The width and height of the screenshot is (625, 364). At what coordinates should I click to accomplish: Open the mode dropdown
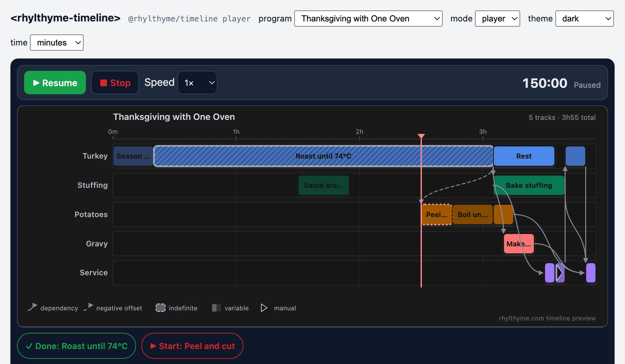[x=497, y=19]
